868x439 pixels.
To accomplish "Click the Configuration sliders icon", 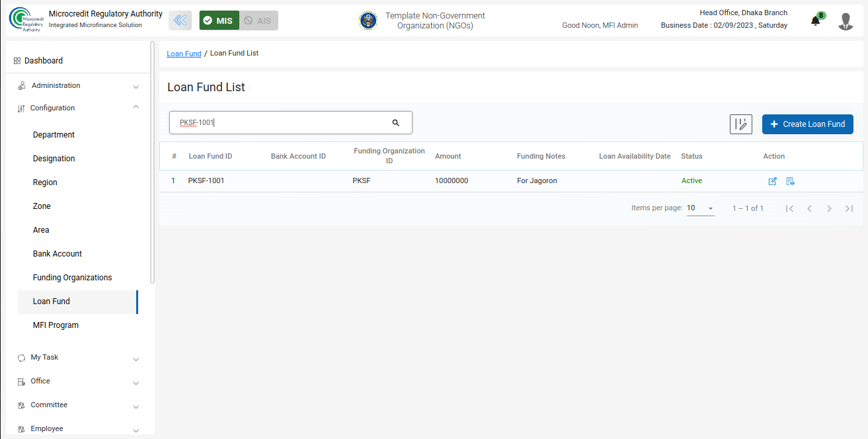I will [21, 108].
